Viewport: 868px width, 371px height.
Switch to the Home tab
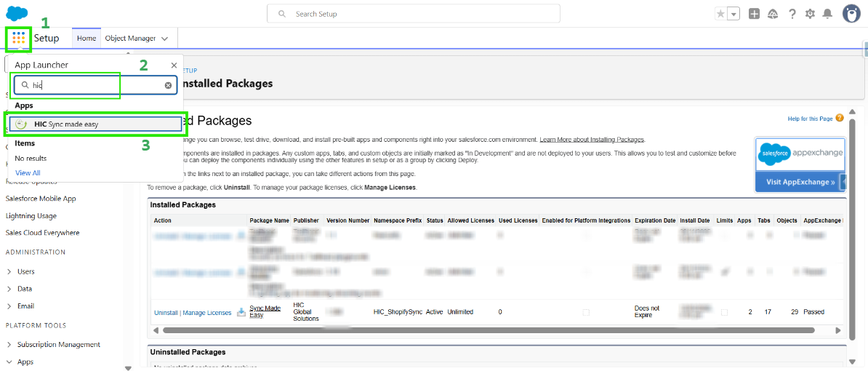(x=86, y=39)
